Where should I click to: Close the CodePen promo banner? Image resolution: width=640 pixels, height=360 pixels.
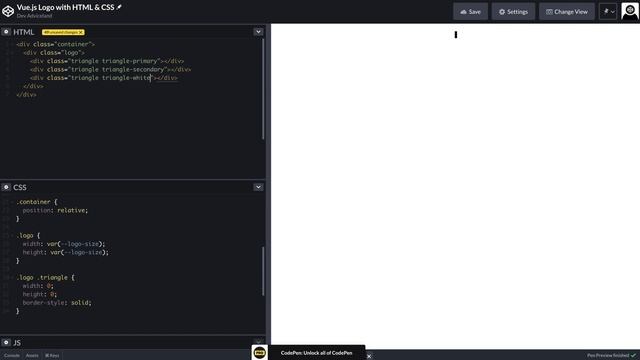(369, 356)
